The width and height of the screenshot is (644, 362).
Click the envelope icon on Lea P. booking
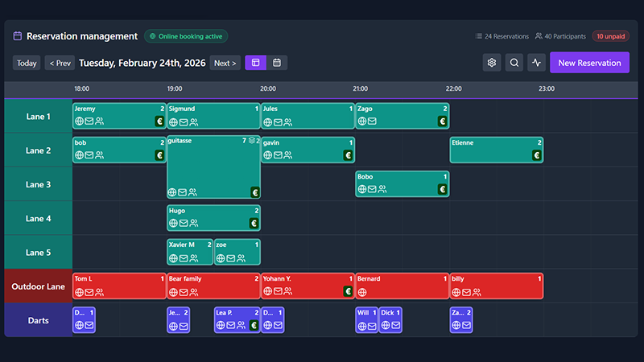[x=231, y=326]
